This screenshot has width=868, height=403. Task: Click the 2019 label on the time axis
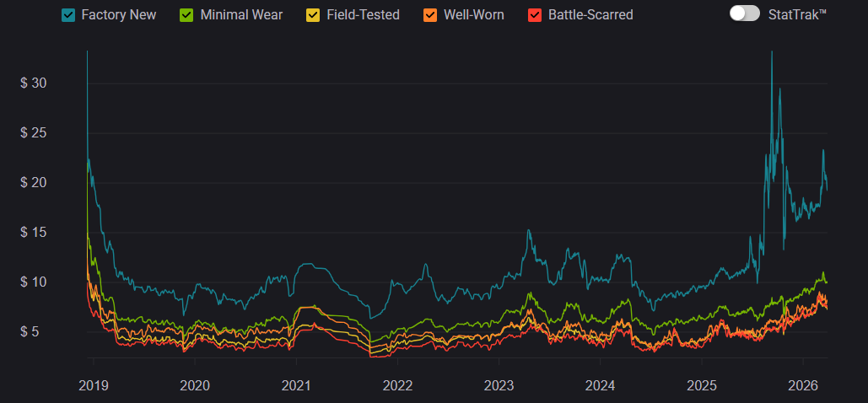93,385
